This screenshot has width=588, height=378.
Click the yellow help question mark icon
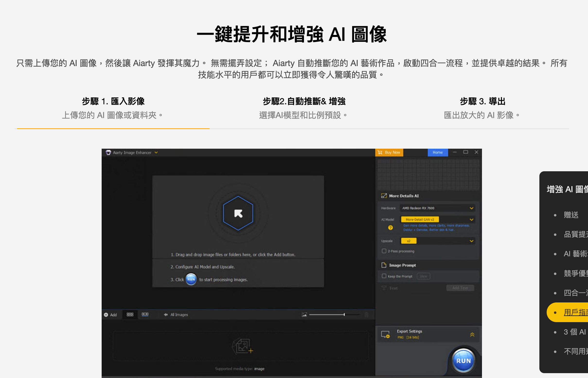pyautogui.click(x=390, y=228)
